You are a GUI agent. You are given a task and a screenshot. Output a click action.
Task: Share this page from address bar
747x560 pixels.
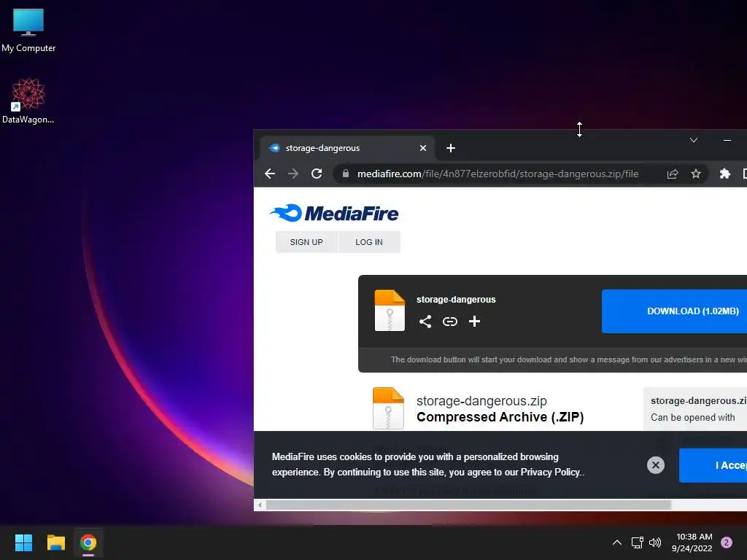click(x=672, y=174)
